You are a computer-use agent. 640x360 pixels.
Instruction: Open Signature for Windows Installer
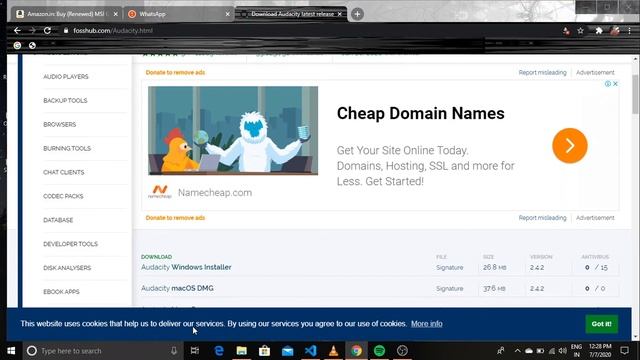pyautogui.click(x=449, y=267)
